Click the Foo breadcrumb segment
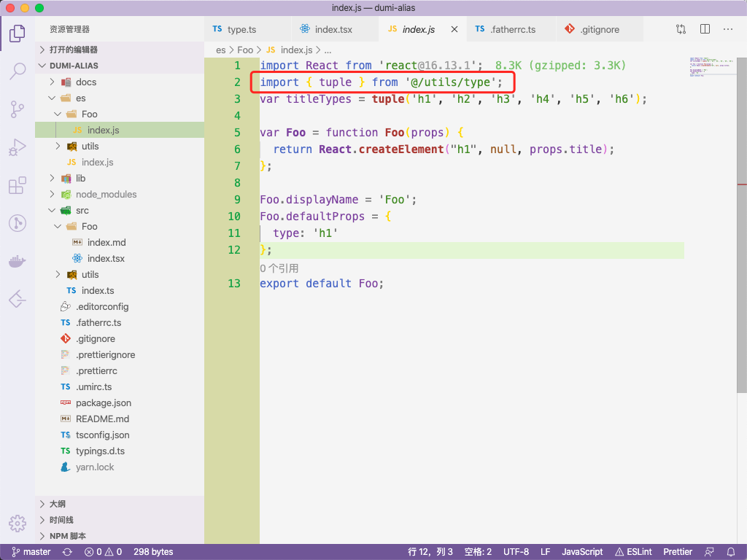Viewport: 747px width, 560px height. pyautogui.click(x=245, y=50)
